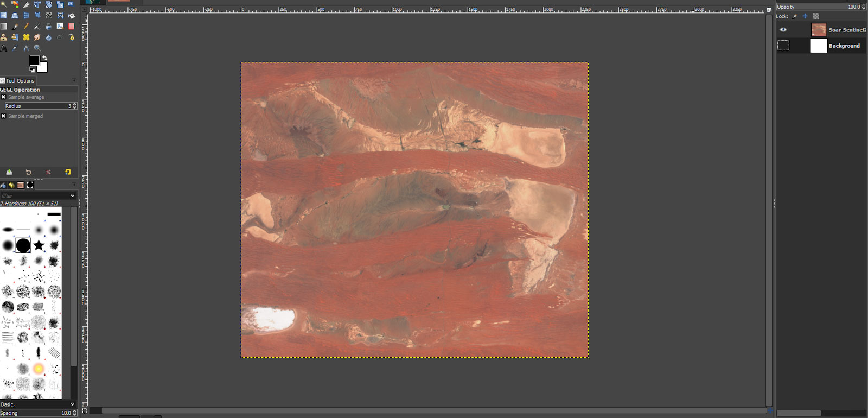Select the Background layer thumbnail

[819, 46]
